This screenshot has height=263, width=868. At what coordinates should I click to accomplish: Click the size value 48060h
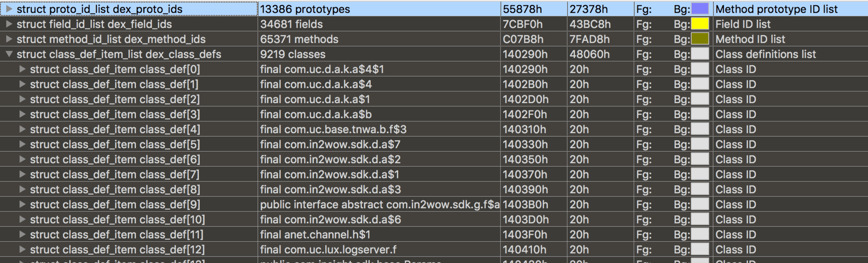pyautogui.click(x=590, y=54)
